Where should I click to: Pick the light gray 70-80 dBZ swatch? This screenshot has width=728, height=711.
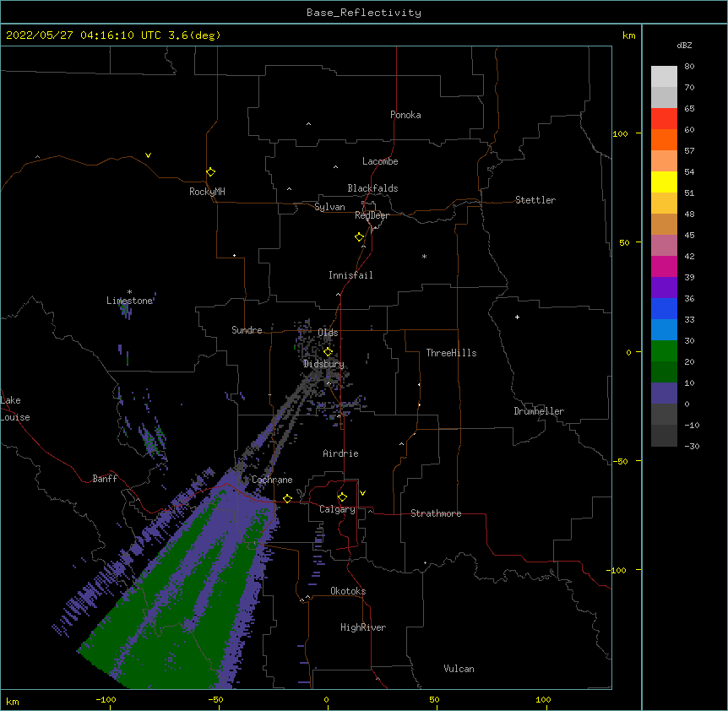pos(664,76)
